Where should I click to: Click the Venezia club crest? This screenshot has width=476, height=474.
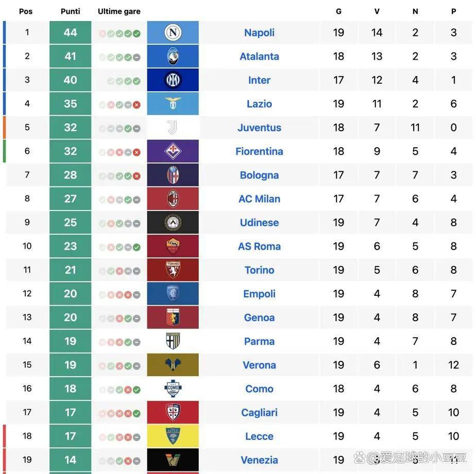[173, 460]
